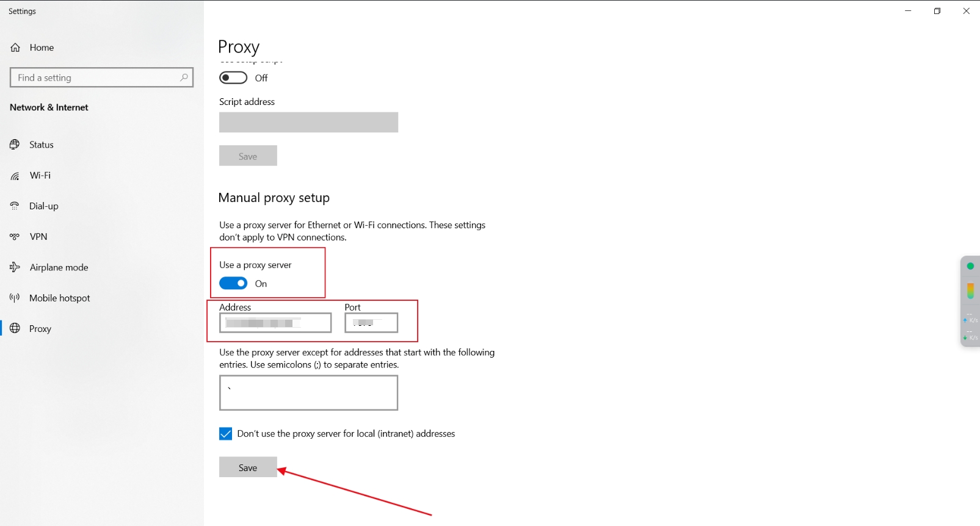Screen dimensions: 980x526
Task: Click the proxy Address field
Action: (275, 323)
